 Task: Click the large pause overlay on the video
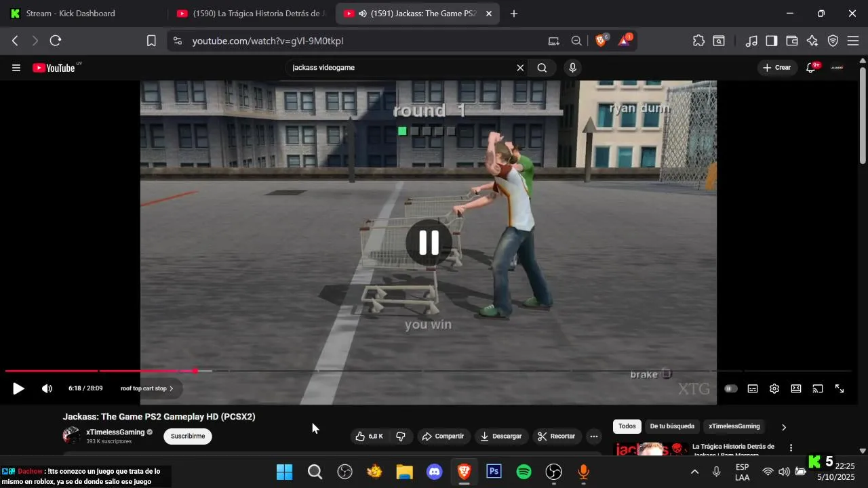pos(429,243)
